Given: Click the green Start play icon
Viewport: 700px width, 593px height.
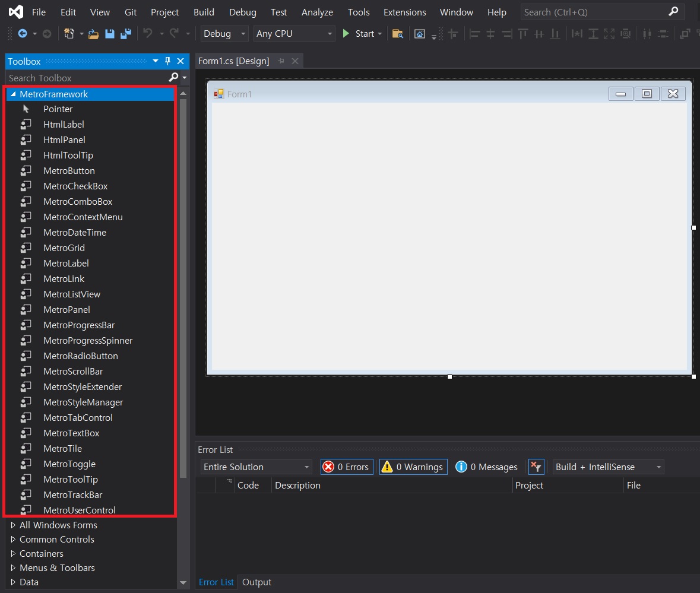Looking at the screenshot, I should tap(346, 33).
